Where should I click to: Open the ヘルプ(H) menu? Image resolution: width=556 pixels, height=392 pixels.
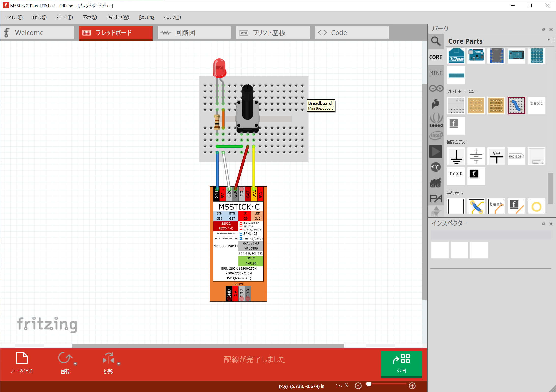[x=173, y=17]
